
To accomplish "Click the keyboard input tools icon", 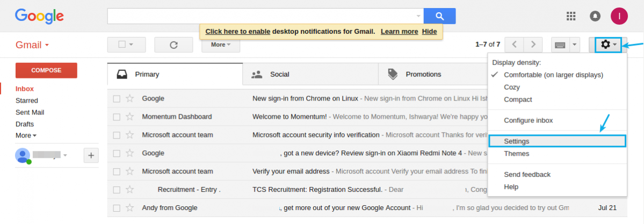I will point(560,45).
